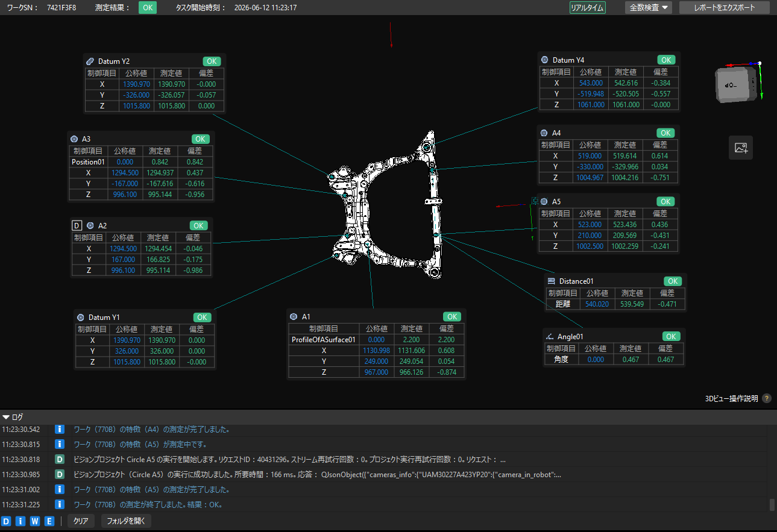This screenshot has width=777, height=532.
Task: Click the D datum badge next to A2
Action: click(x=77, y=225)
